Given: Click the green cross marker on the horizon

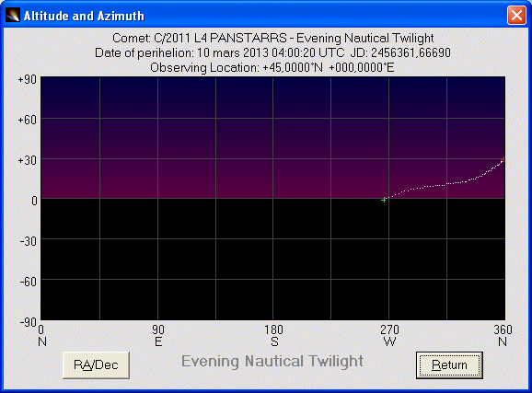Looking at the screenshot, I should [384, 200].
